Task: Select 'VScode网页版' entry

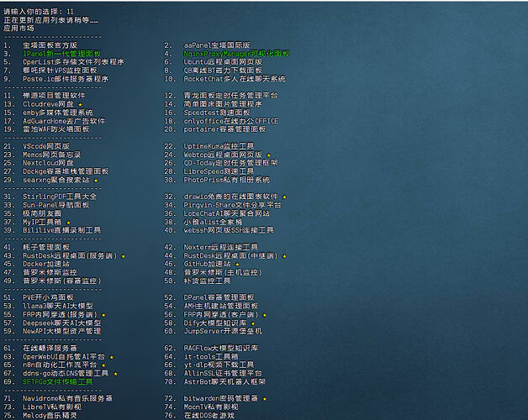Action: 46,146
